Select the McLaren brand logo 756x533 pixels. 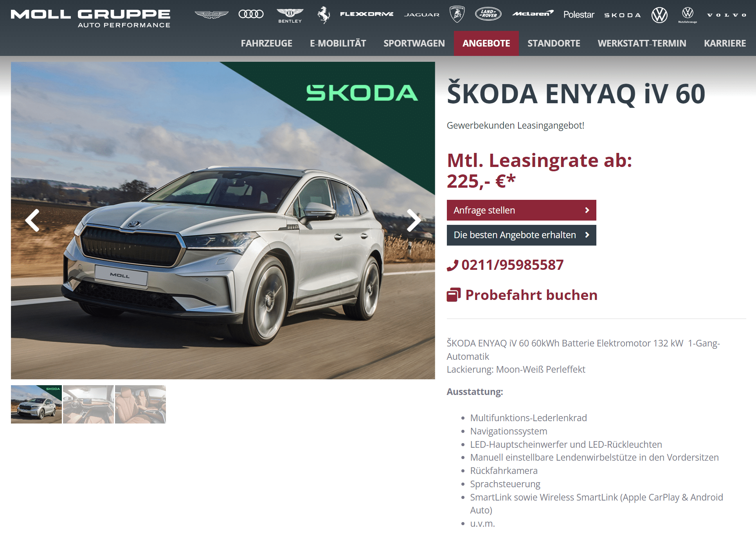pyautogui.click(x=533, y=14)
